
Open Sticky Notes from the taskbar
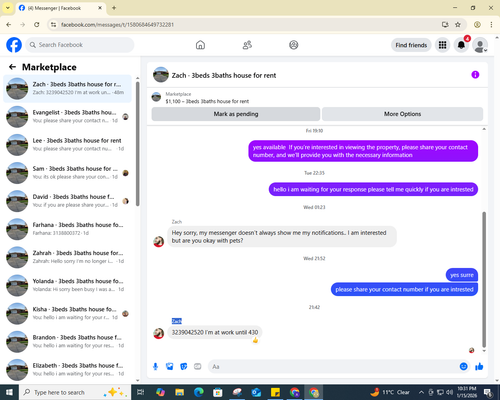[x=275, y=392]
